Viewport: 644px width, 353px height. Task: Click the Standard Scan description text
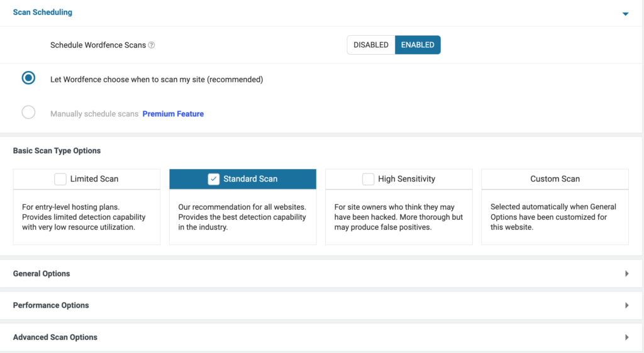(x=242, y=217)
